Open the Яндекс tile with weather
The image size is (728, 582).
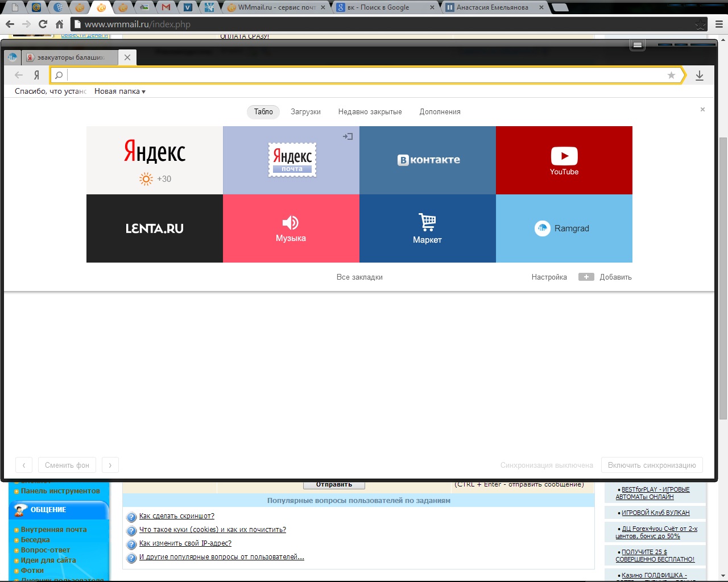click(x=155, y=160)
